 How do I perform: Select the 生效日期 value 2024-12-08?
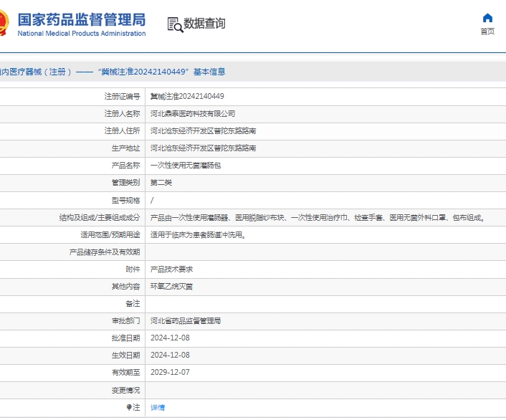[170, 355]
